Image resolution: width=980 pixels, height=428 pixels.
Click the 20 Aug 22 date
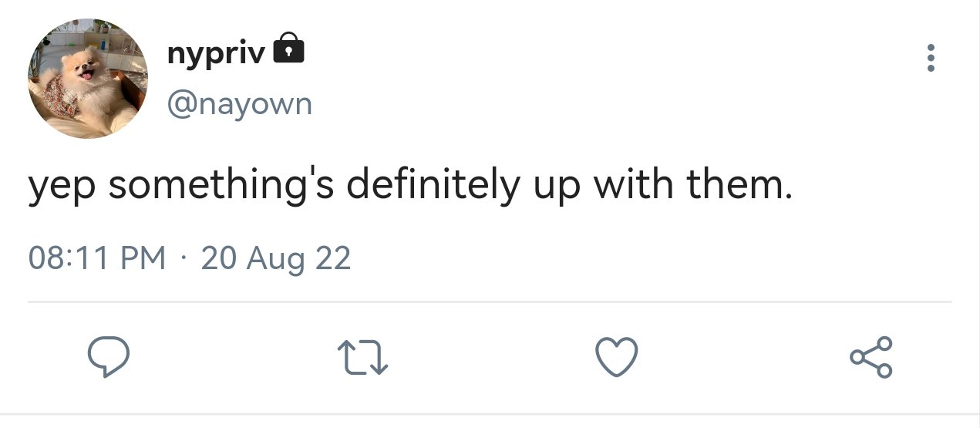coord(276,258)
